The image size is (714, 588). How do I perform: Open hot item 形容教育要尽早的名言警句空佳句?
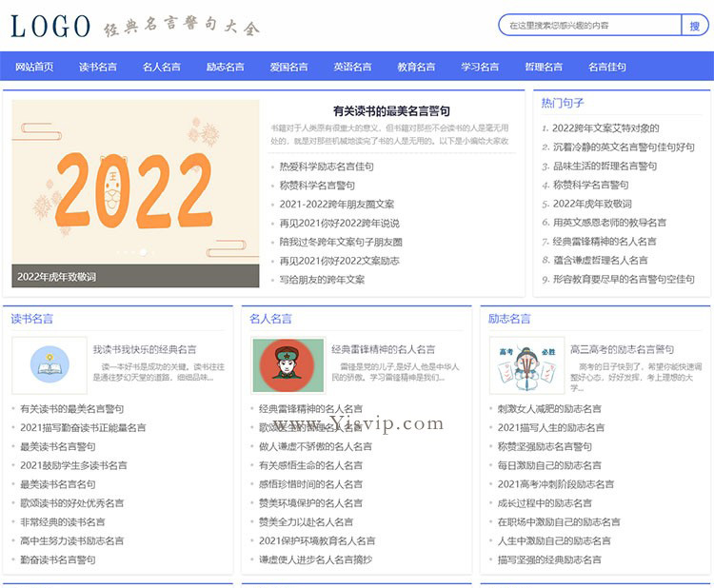click(624, 279)
